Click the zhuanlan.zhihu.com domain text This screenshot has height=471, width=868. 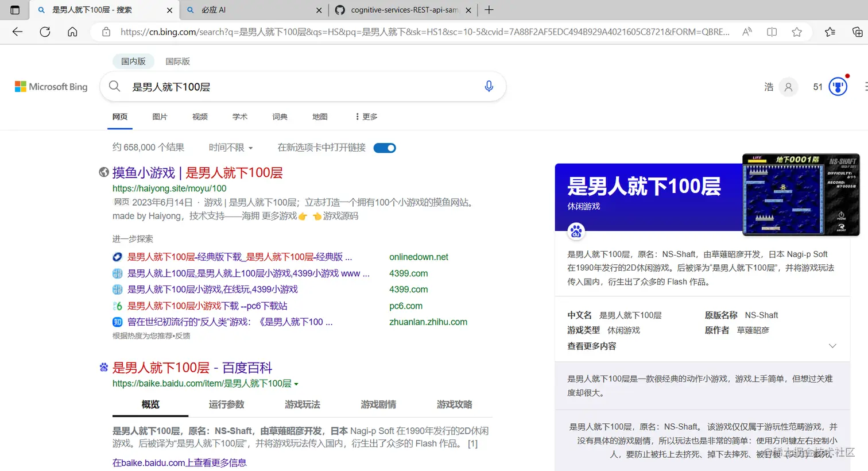coord(428,322)
